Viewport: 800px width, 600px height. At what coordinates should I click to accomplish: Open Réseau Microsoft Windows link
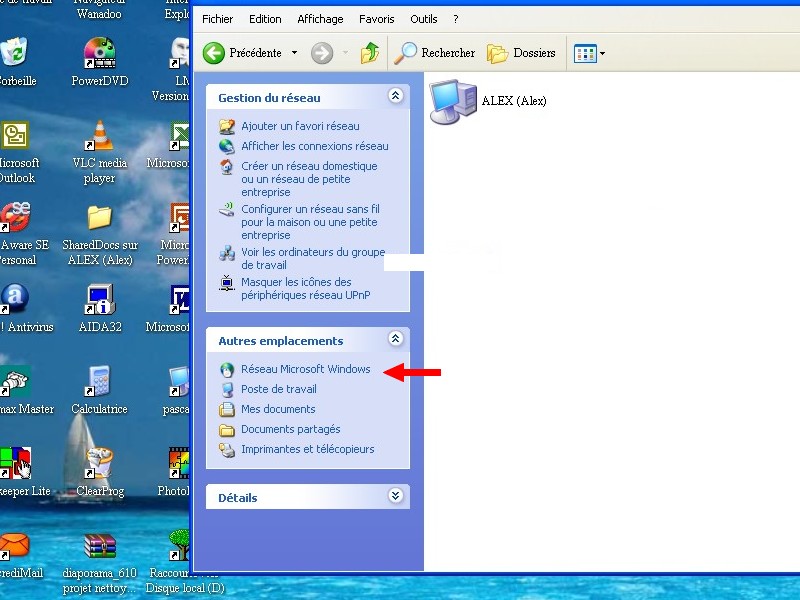click(305, 369)
